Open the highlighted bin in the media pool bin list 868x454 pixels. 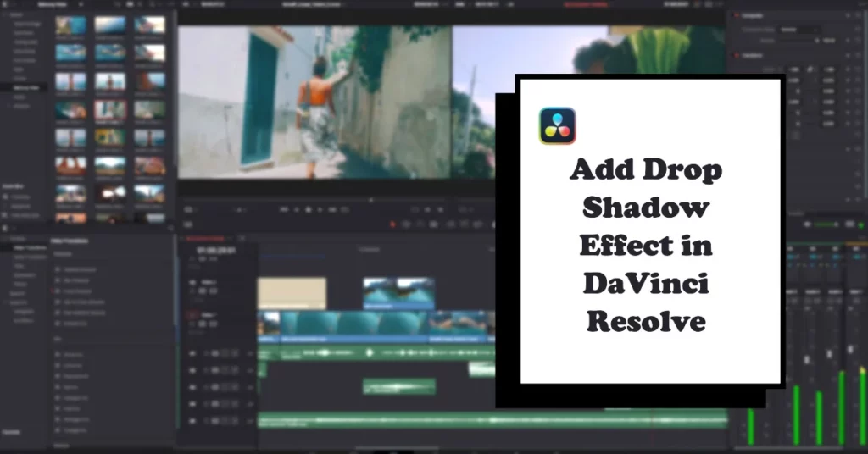click(x=25, y=87)
